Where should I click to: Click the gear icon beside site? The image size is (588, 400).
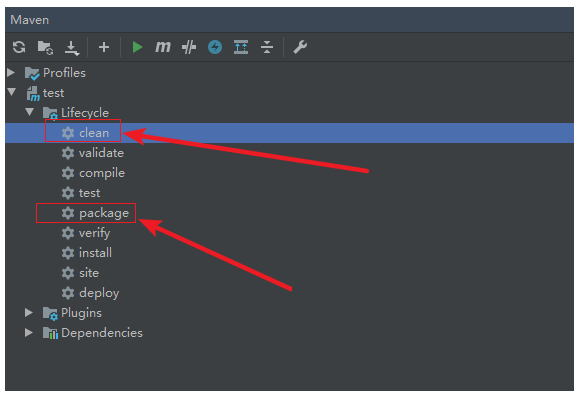[x=68, y=273]
